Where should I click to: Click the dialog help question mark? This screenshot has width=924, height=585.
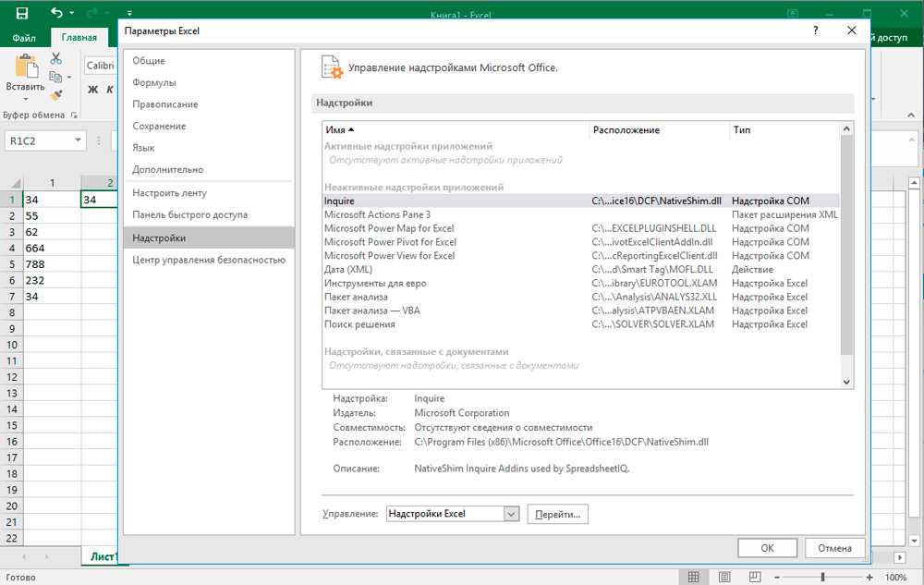click(x=815, y=30)
